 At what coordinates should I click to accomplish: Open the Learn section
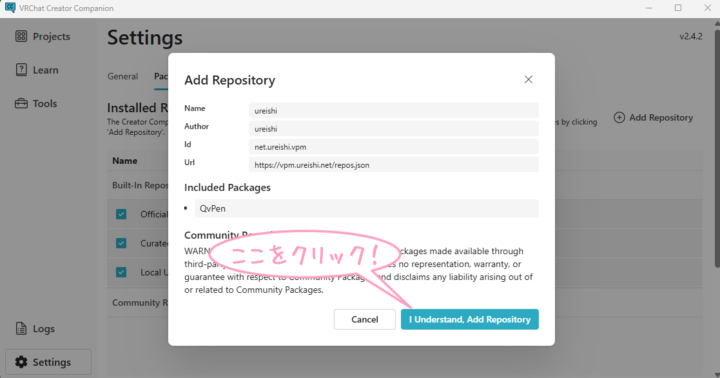(x=37, y=70)
